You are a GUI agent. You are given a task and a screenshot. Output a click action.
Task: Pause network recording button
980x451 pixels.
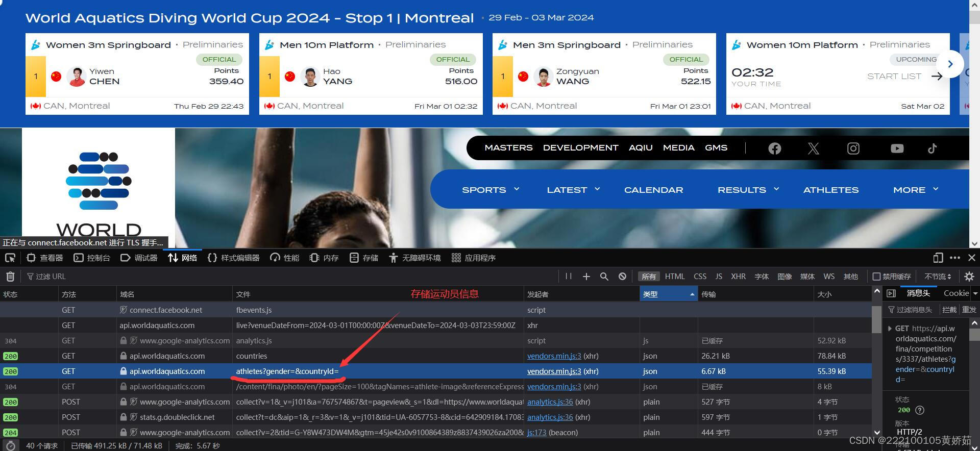point(569,276)
